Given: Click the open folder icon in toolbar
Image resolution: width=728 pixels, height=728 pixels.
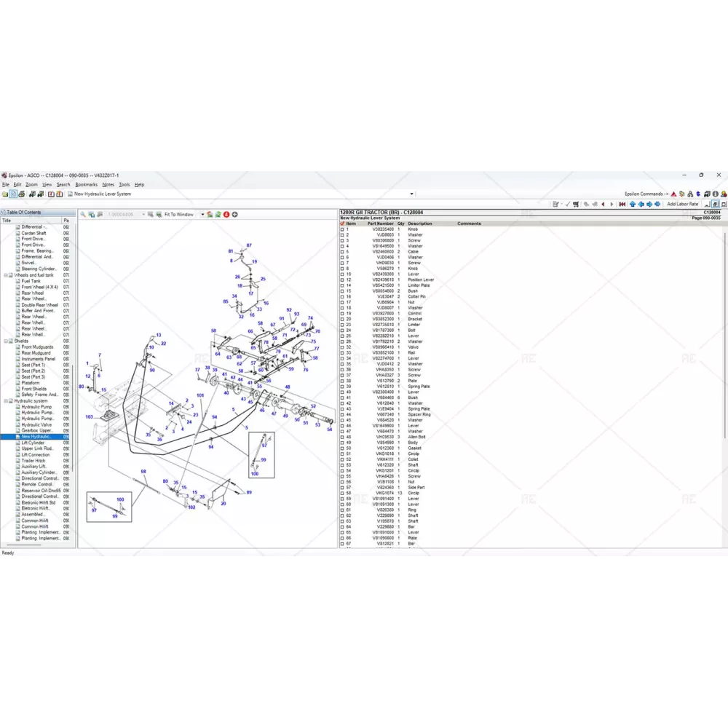Looking at the screenshot, I should tap(6, 194).
